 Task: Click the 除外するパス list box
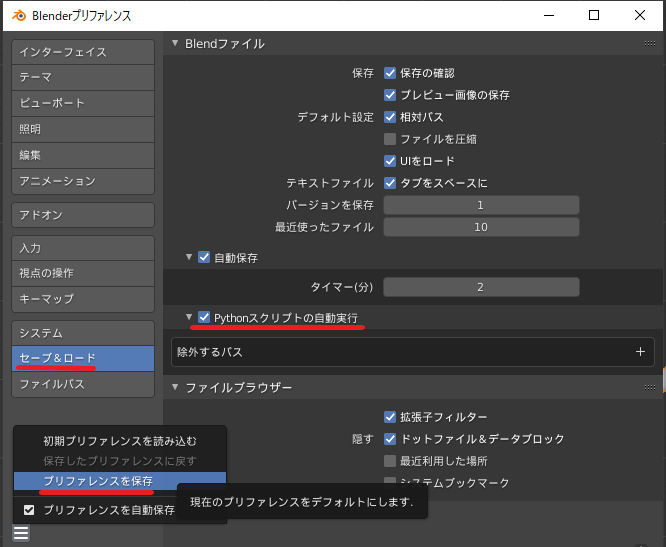coord(412,352)
